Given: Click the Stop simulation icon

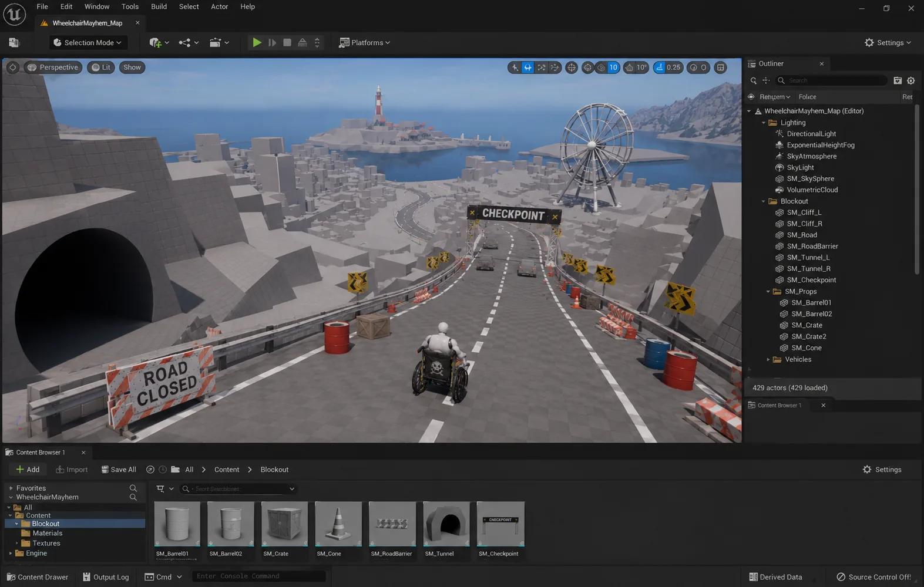Looking at the screenshot, I should [287, 42].
